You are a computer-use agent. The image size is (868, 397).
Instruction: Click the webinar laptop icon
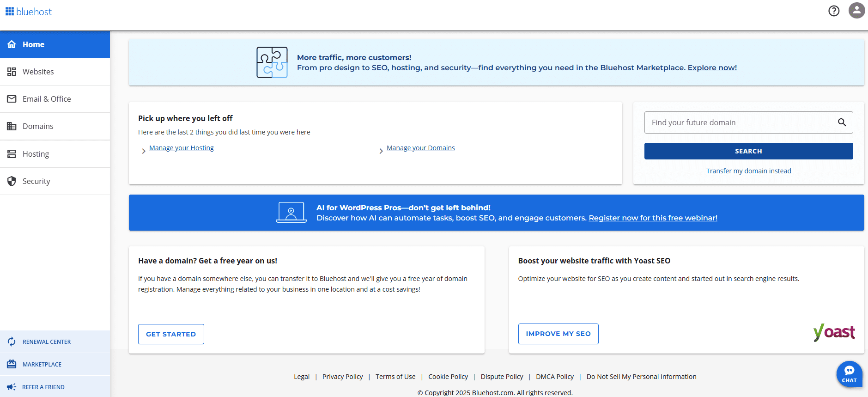291,213
